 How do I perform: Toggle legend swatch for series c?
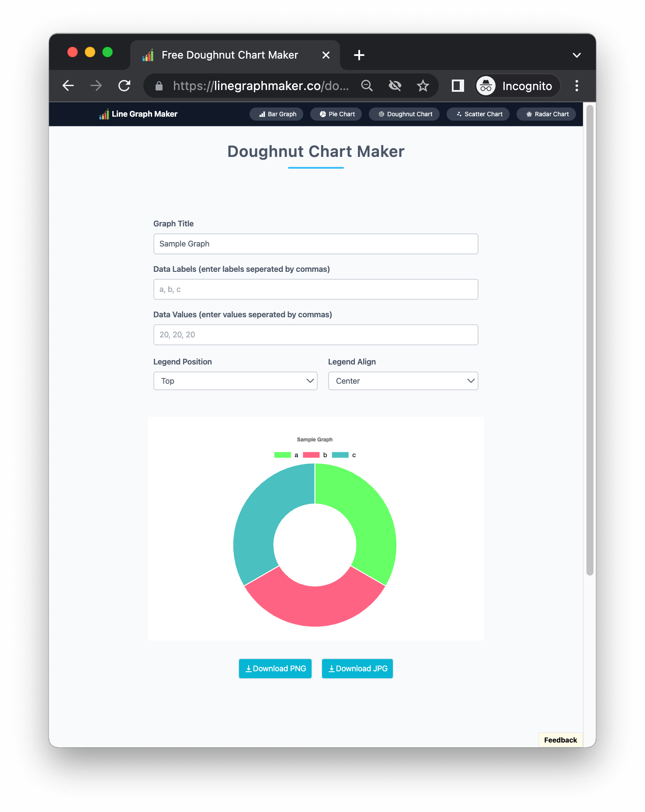coord(340,455)
